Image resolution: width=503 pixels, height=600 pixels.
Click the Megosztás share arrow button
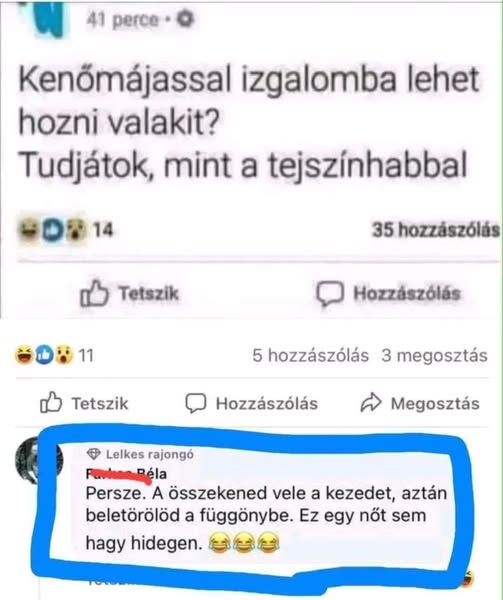click(x=420, y=403)
